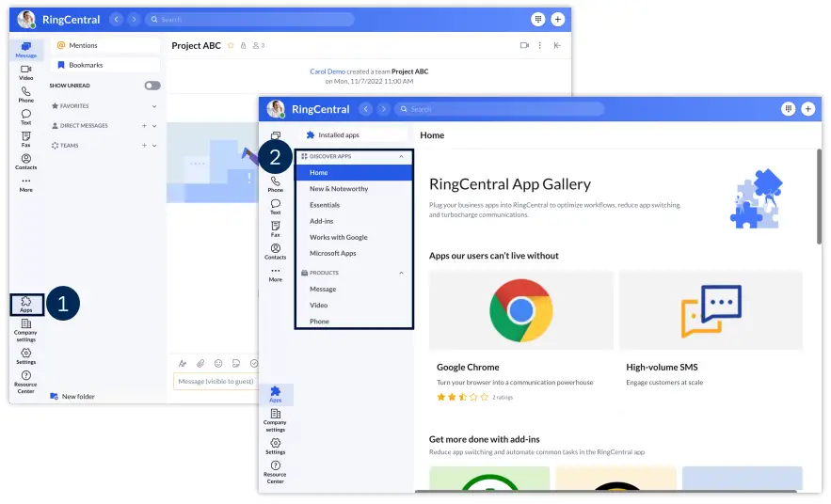Open Bookmarks in the back window
831x504 pixels.
[105, 65]
